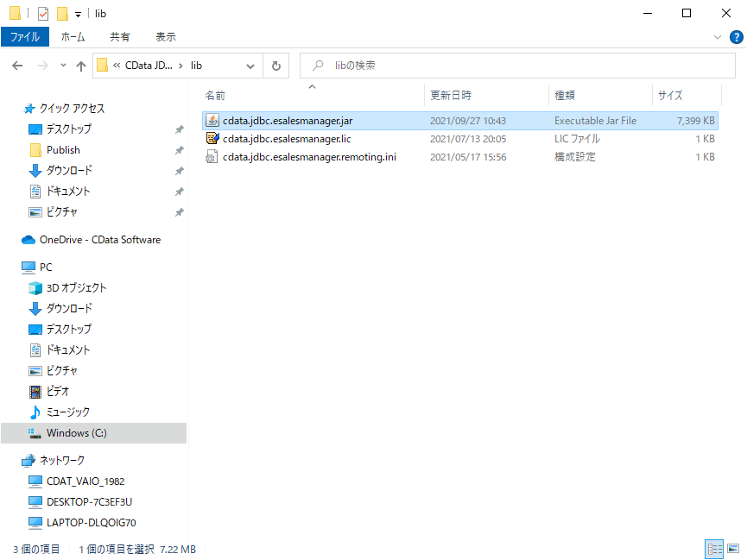
Task: Open 3D オブジェクト under PC
Action: pyautogui.click(x=76, y=288)
